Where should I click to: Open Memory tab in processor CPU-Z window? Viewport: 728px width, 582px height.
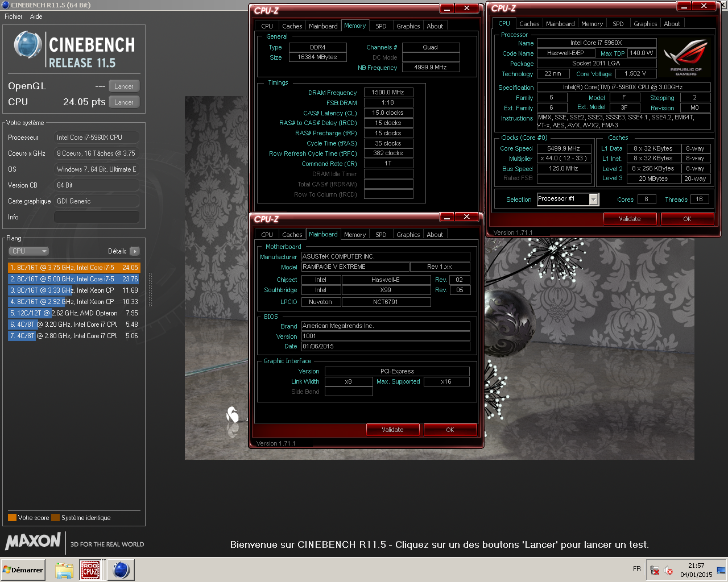click(x=592, y=24)
